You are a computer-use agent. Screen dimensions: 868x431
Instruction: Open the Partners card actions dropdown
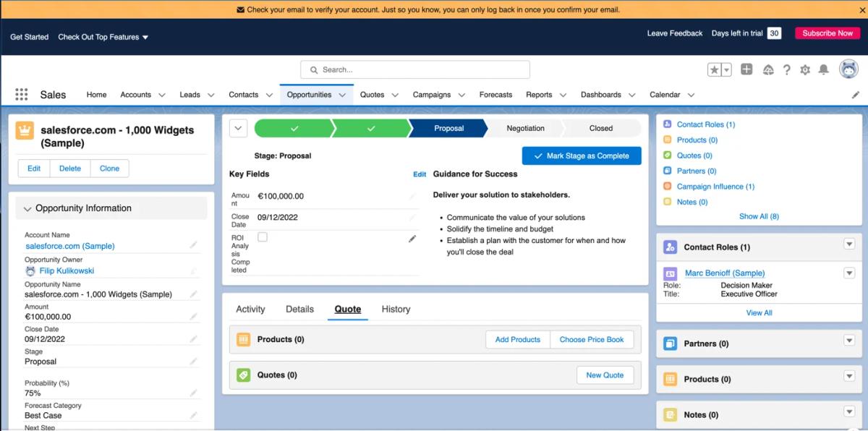tap(849, 341)
